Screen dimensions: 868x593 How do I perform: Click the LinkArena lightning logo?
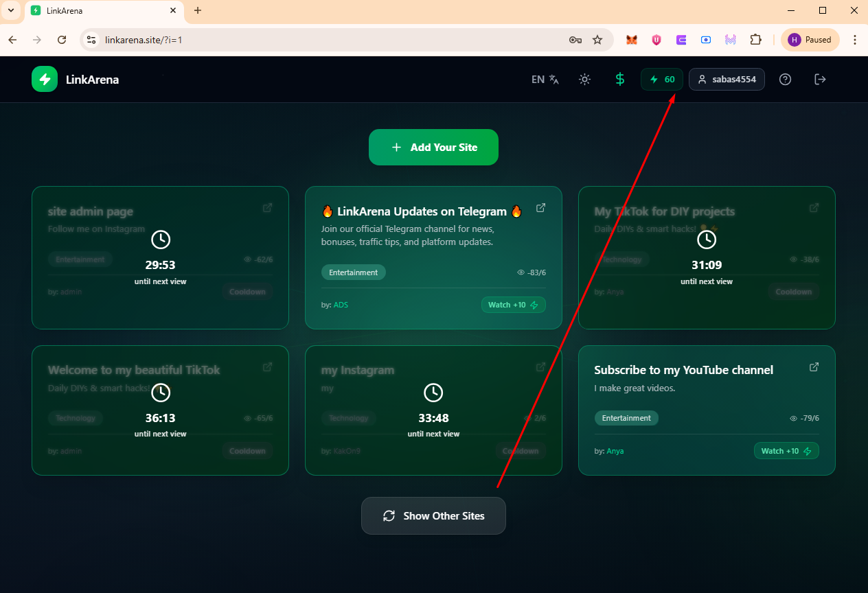45,79
